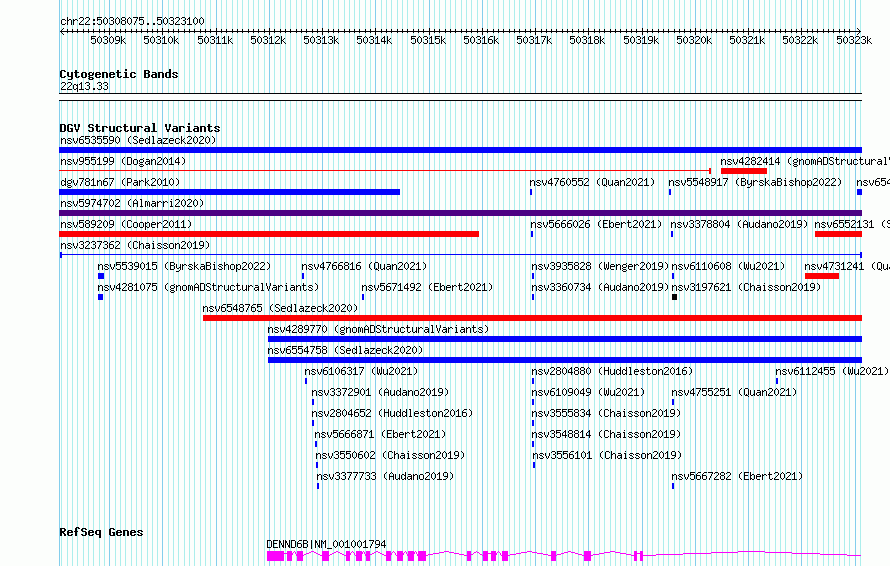Select the blue nsv6535590 variant bar
890x566 pixels.
click(460, 150)
